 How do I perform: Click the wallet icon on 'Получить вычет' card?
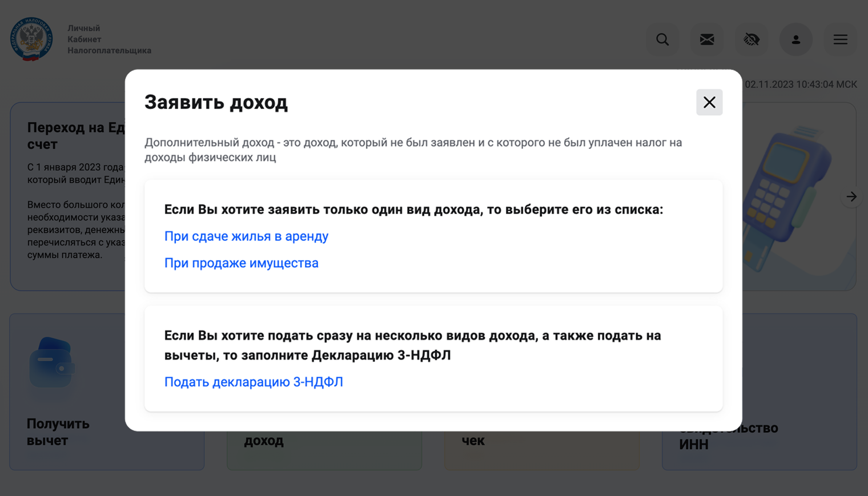tap(51, 363)
